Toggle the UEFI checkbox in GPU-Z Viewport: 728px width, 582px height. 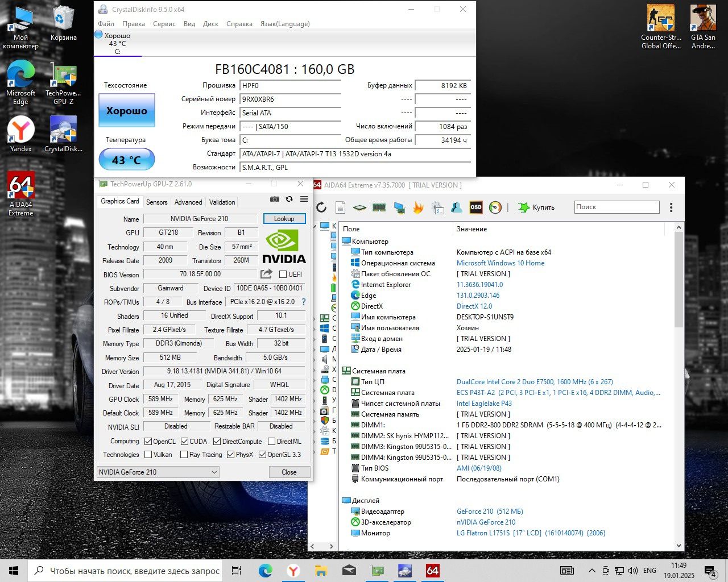tap(283, 275)
